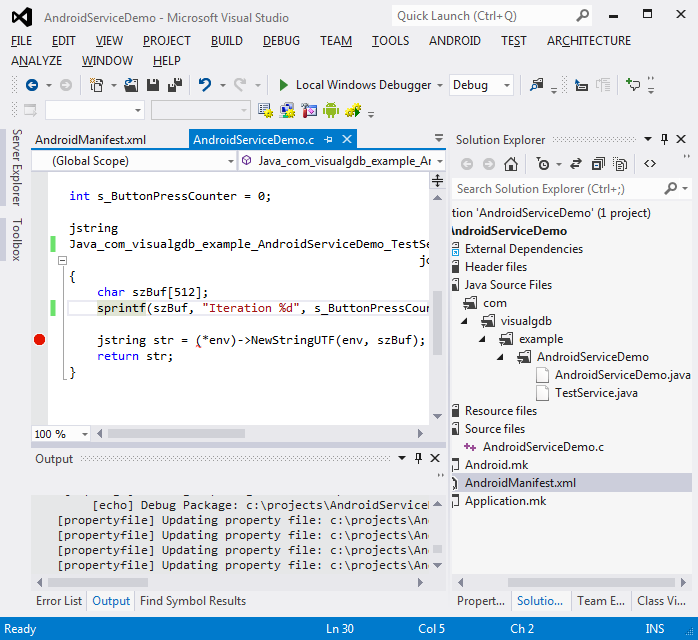Collapse All in Solution Explorer toolbar
The image size is (698, 640).
pos(598,164)
